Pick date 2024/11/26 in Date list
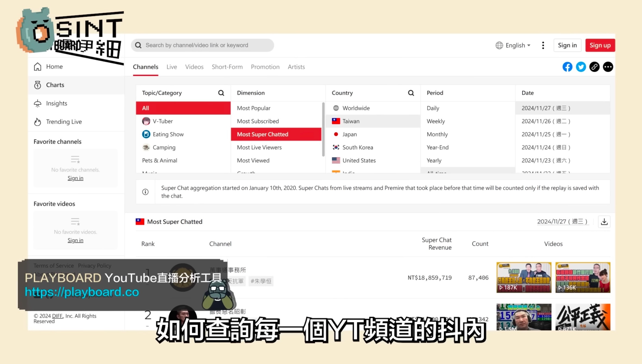The height and width of the screenshot is (364, 642). (563, 121)
